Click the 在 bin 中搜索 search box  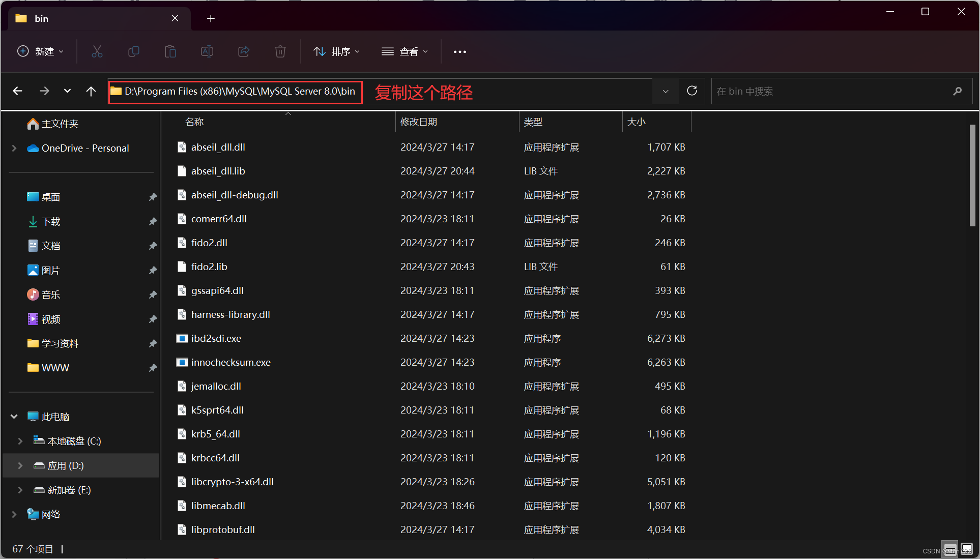[x=842, y=91]
